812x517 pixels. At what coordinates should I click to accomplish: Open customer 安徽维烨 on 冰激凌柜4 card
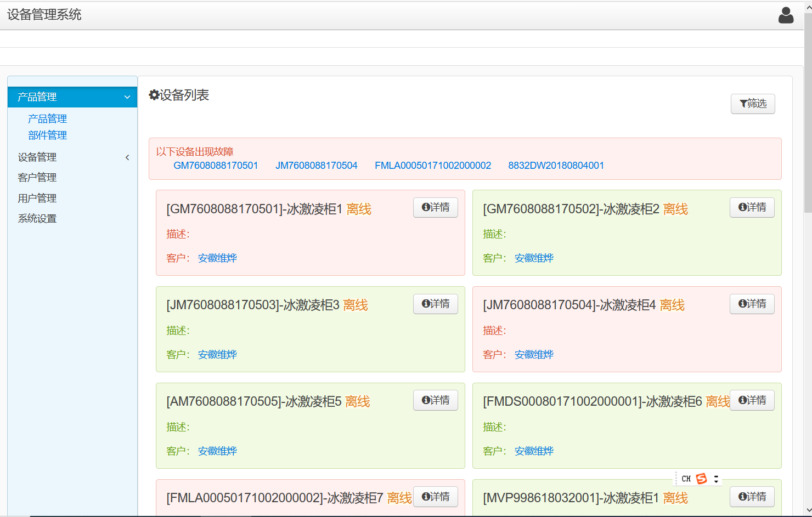point(534,355)
